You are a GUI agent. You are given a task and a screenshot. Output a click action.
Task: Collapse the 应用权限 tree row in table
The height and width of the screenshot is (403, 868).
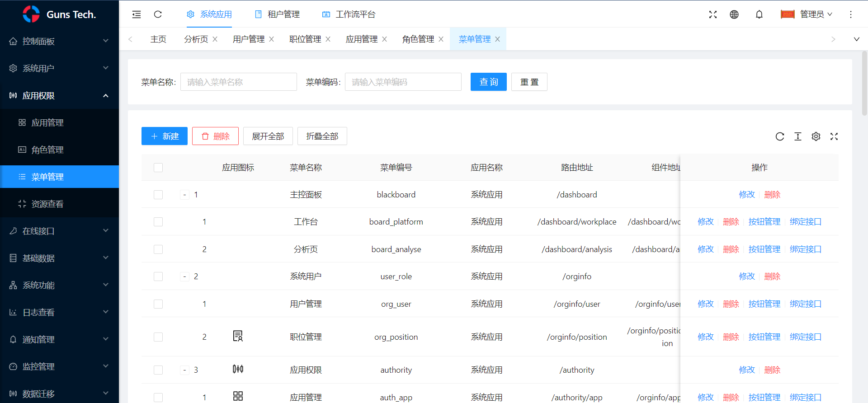(x=184, y=370)
